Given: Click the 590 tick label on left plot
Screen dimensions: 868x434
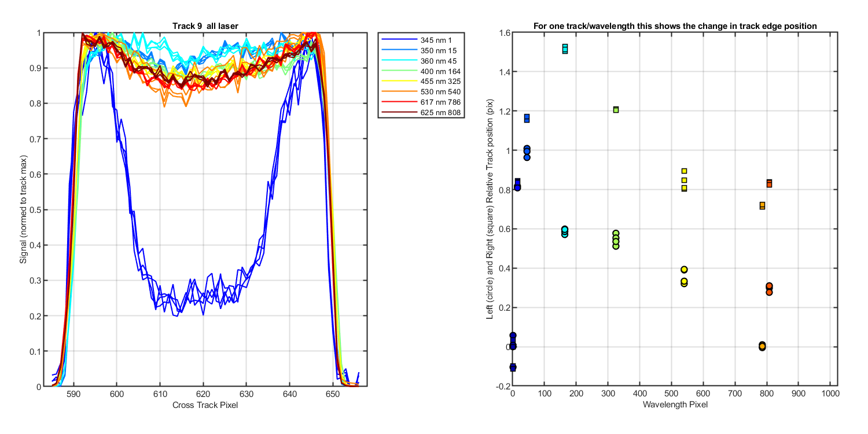Looking at the screenshot, I should (x=73, y=395).
